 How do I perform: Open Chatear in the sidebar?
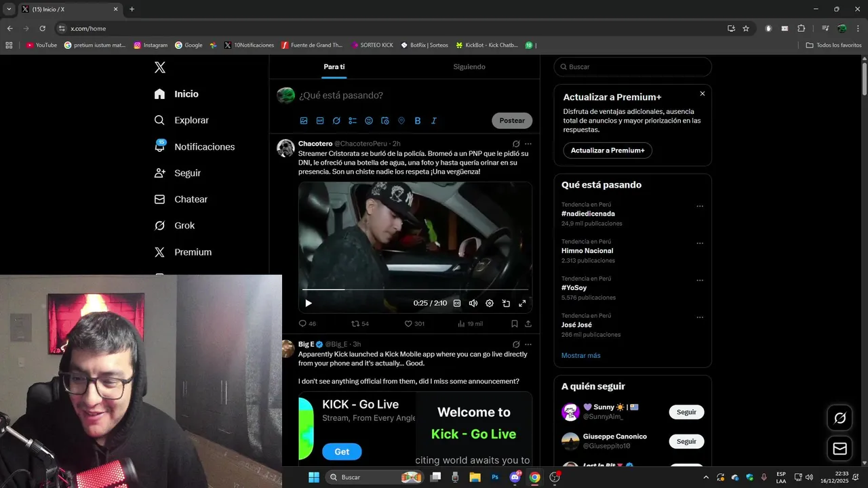click(180, 199)
